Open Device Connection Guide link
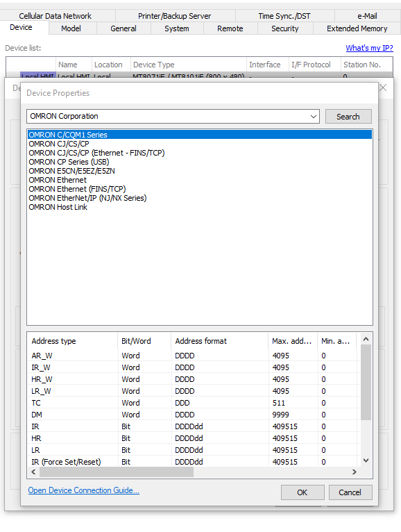This screenshot has height=532, width=401. (84, 490)
